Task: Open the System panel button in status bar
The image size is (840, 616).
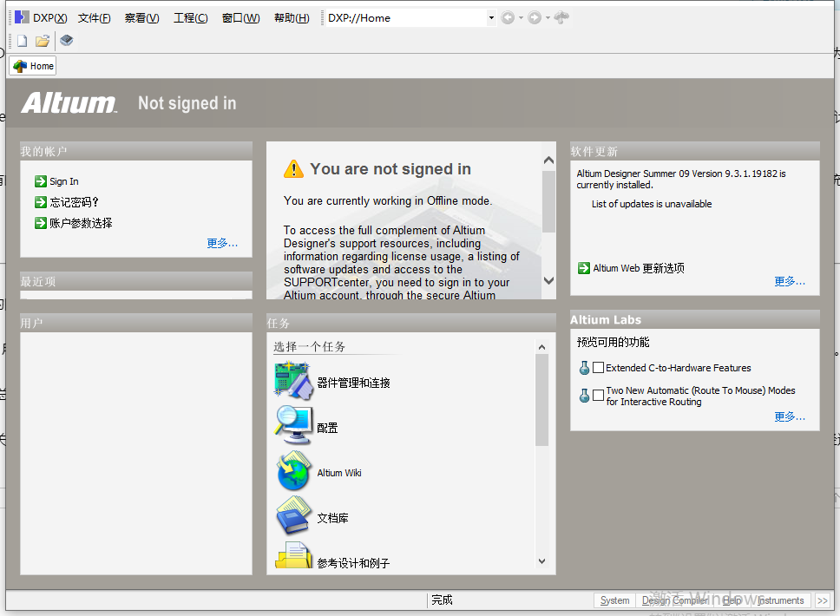Action: [614, 600]
